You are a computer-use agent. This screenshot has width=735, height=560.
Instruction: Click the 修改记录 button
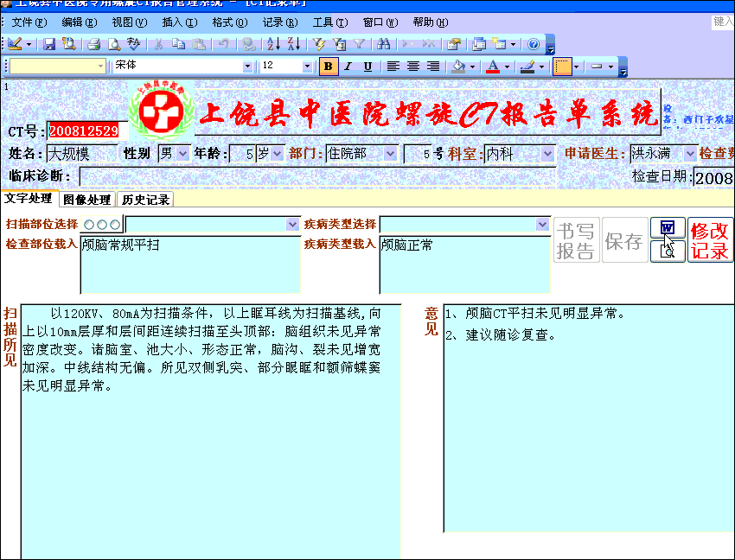click(710, 240)
